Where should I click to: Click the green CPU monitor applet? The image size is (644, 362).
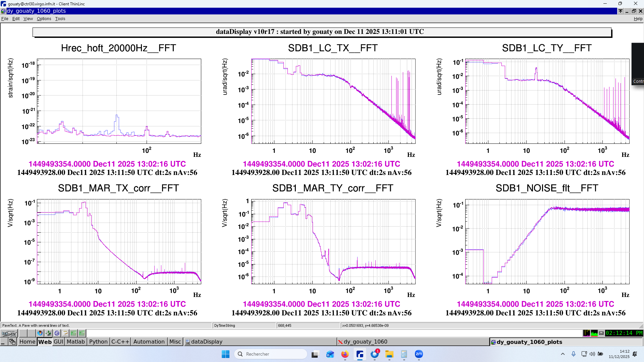pyautogui.click(x=594, y=333)
